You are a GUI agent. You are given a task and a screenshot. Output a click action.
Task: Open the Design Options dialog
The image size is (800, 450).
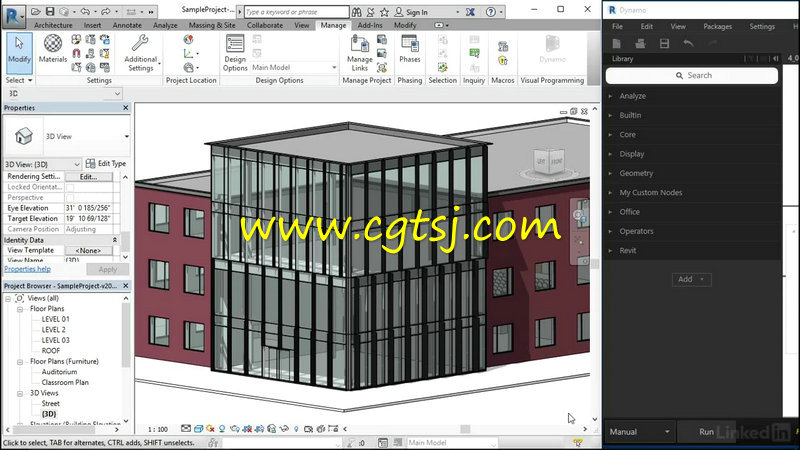click(235, 53)
